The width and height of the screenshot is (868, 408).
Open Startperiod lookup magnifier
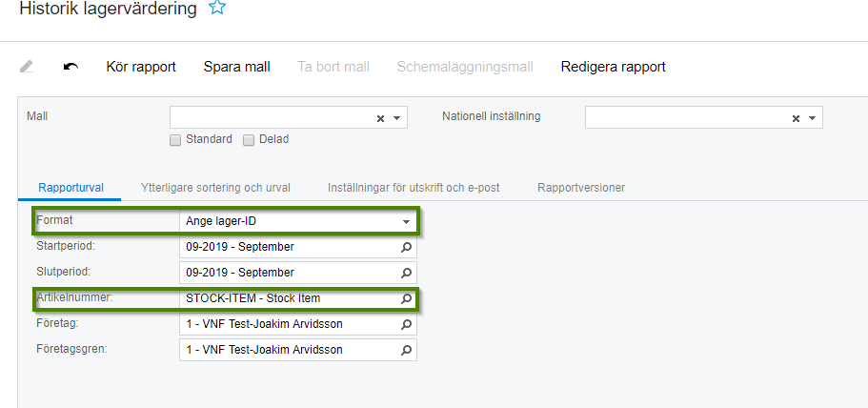[x=406, y=247]
